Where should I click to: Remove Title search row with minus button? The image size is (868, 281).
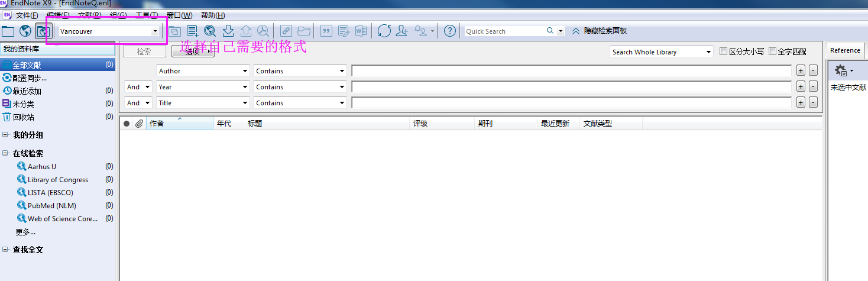[x=813, y=103]
